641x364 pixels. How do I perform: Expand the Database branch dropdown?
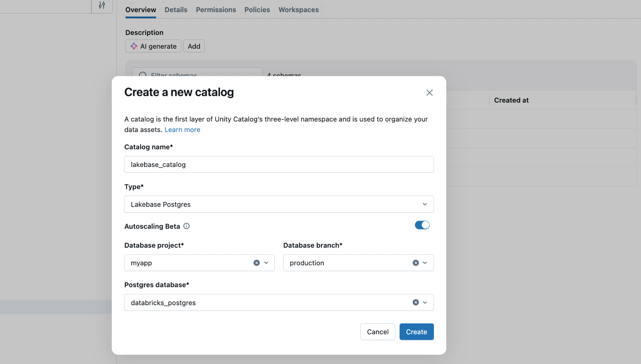425,263
